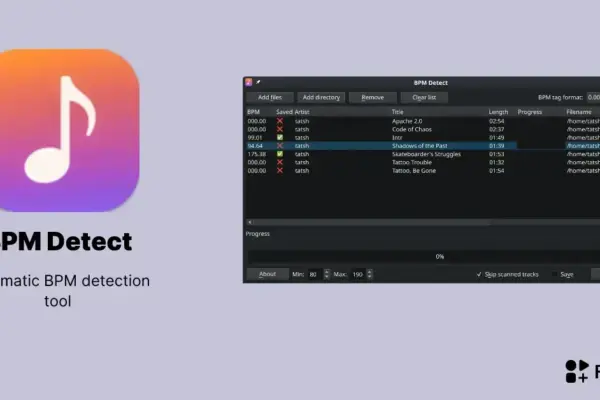This screenshot has height=400, width=600.
Task: Decrease the Max BPM value with down arrow
Action: [370, 277]
